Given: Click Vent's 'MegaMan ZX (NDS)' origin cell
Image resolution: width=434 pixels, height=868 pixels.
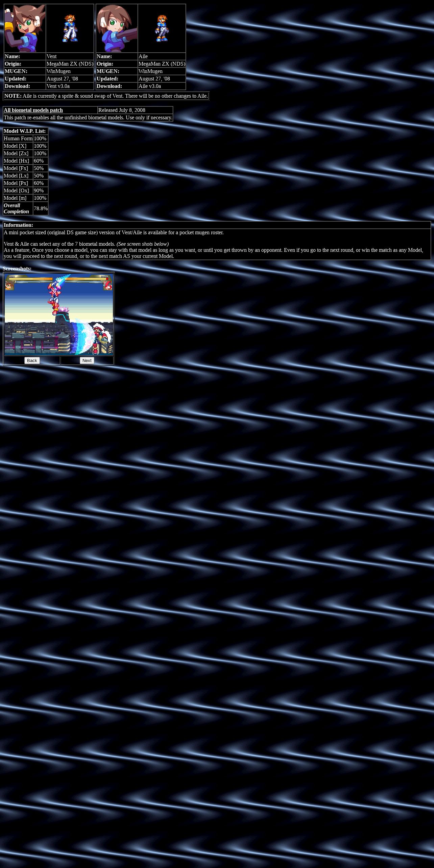Looking at the screenshot, I should pyautogui.click(x=70, y=64).
